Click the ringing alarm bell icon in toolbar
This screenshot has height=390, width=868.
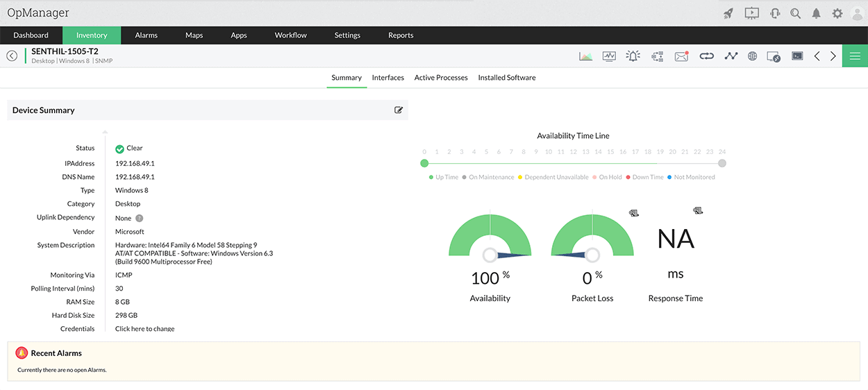[x=633, y=56]
